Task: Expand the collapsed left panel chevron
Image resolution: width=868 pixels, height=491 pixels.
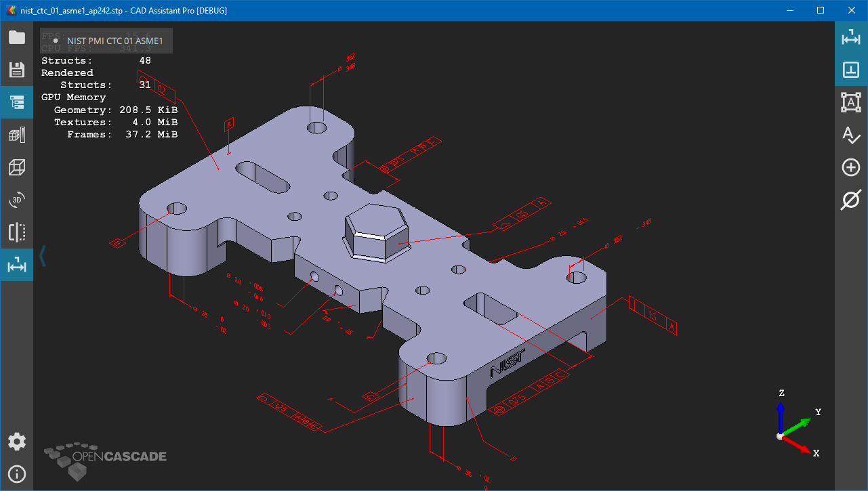Action: point(43,256)
